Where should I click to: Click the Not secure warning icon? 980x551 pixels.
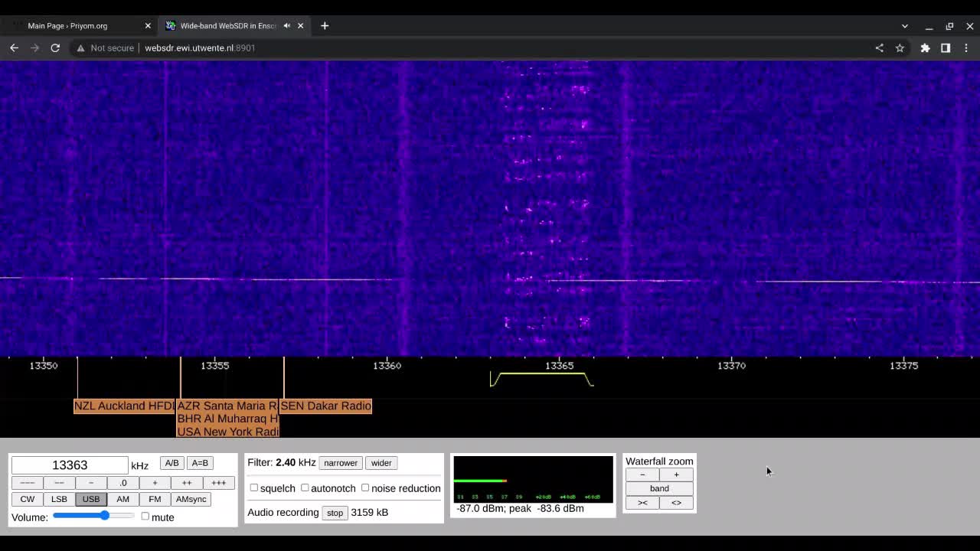click(x=80, y=47)
